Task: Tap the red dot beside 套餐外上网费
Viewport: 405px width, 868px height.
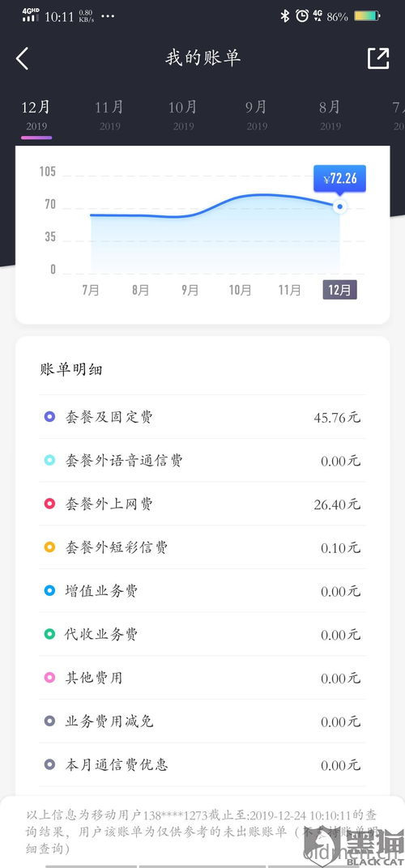Action: tap(50, 504)
